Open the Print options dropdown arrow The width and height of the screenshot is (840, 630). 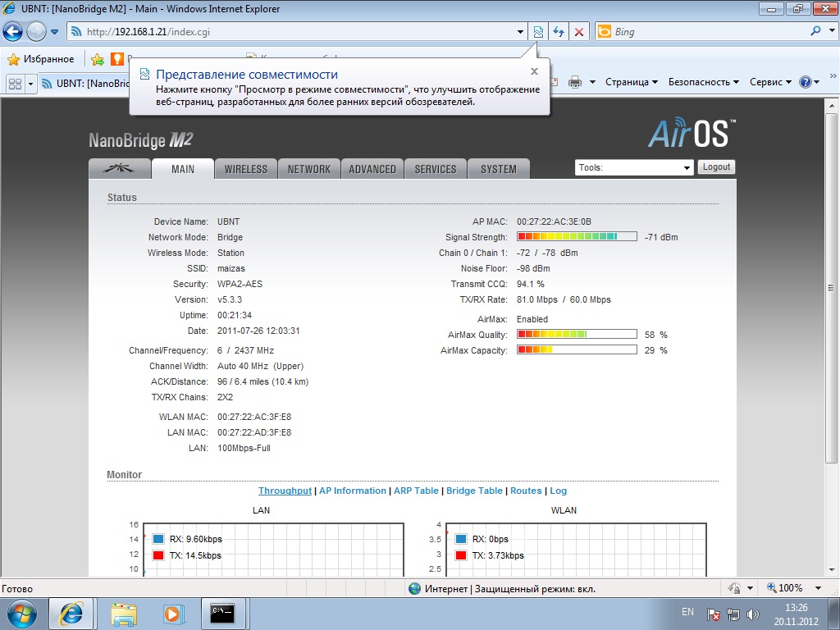pyautogui.click(x=592, y=82)
